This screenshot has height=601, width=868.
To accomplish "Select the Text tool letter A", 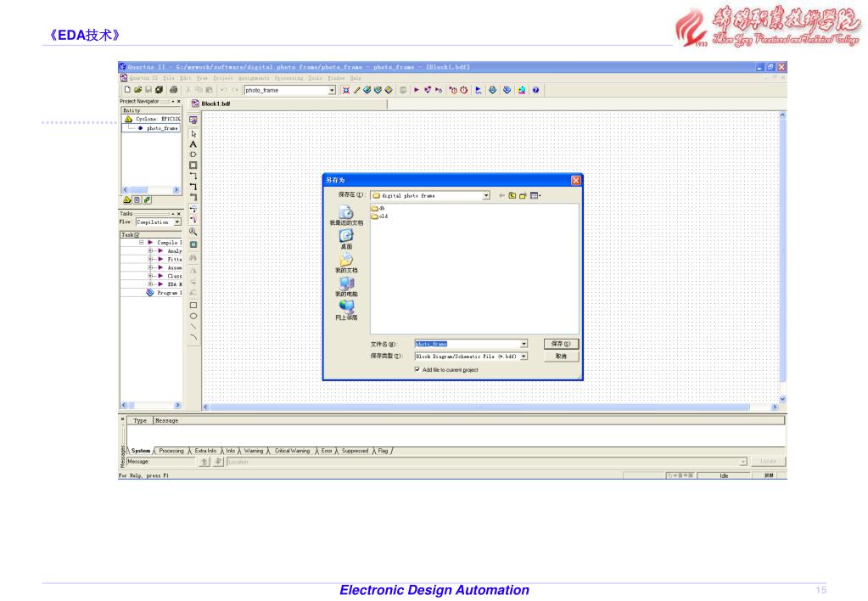I will click(193, 144).
